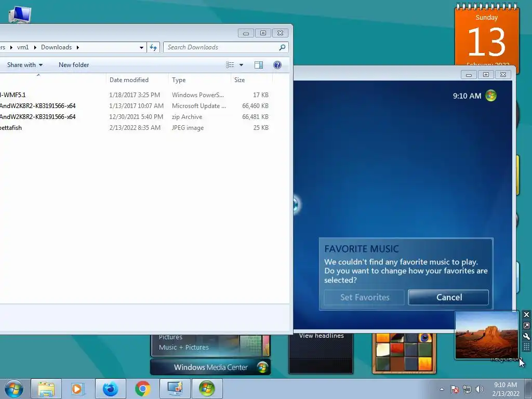Open the Share with dropdown menu

25,65
